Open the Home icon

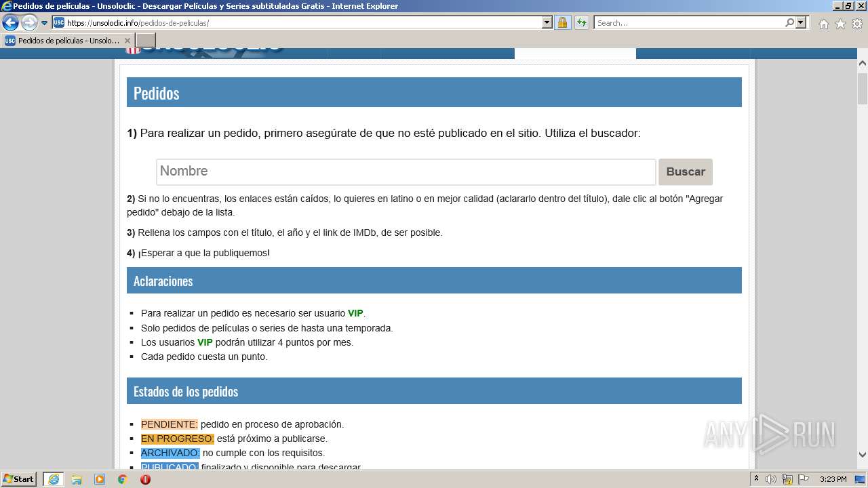pos(823,24)
